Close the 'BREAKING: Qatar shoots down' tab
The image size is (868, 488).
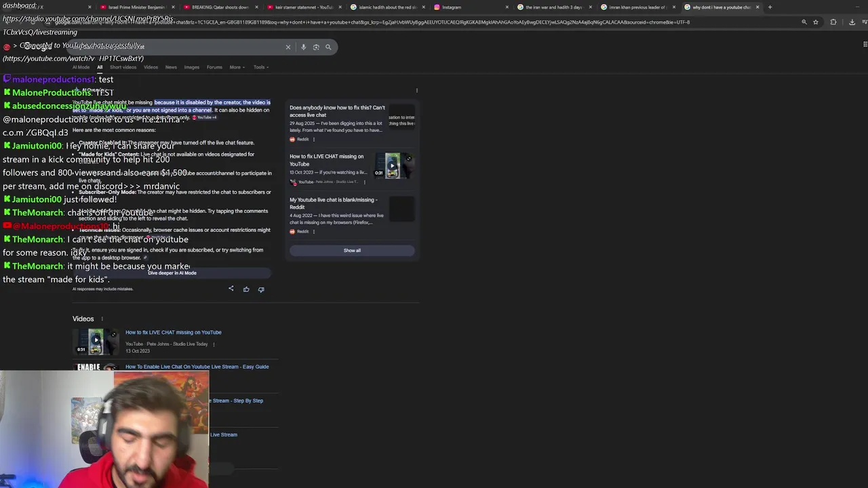[x=256, y=7]
